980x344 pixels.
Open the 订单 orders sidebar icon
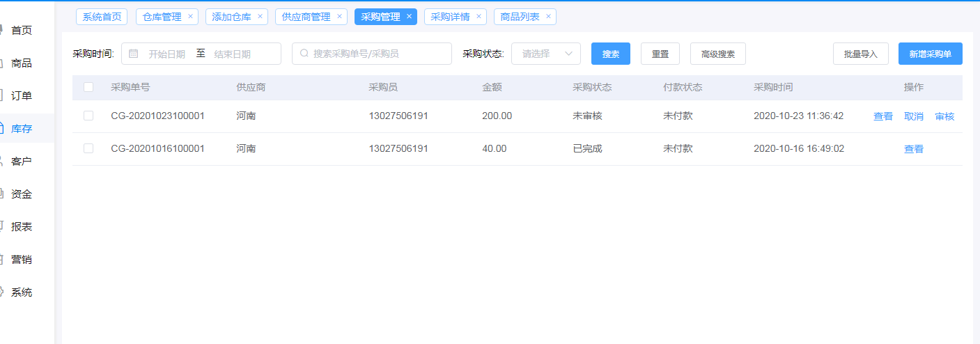(3, 95)
